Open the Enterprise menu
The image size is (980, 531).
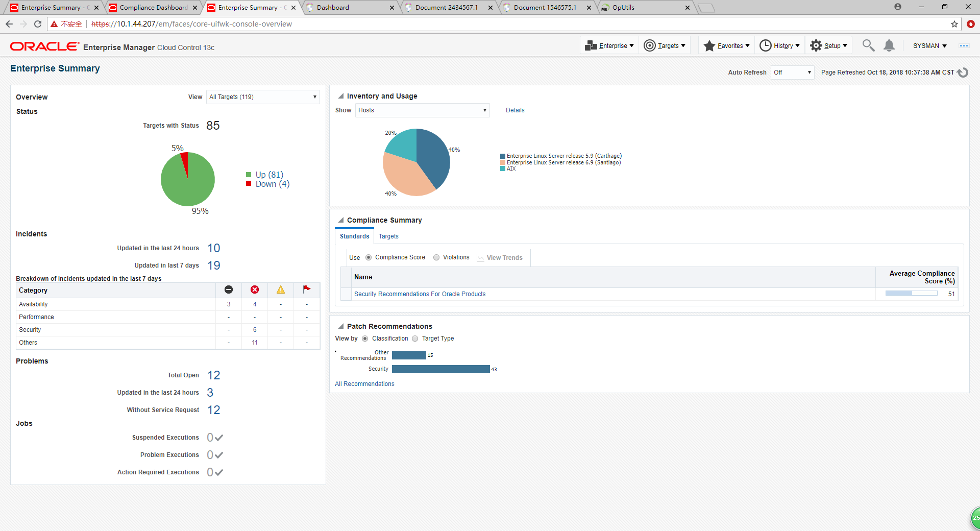tap(610, 45)
